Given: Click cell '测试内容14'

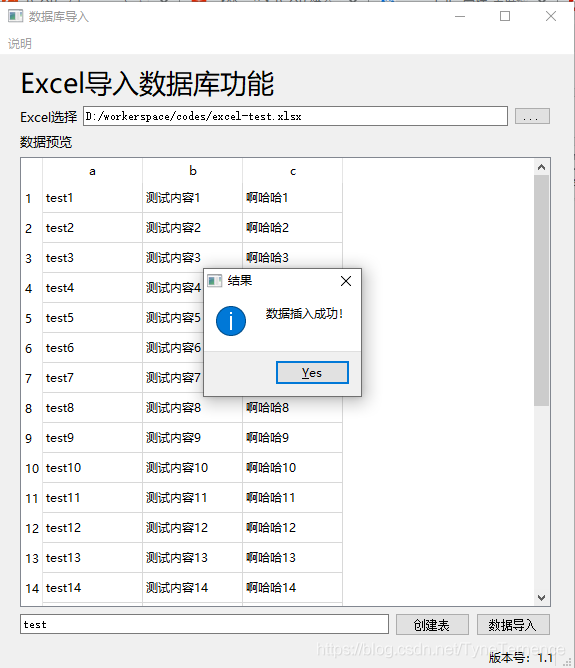Looking at the screenshot, I should (193, 588).
